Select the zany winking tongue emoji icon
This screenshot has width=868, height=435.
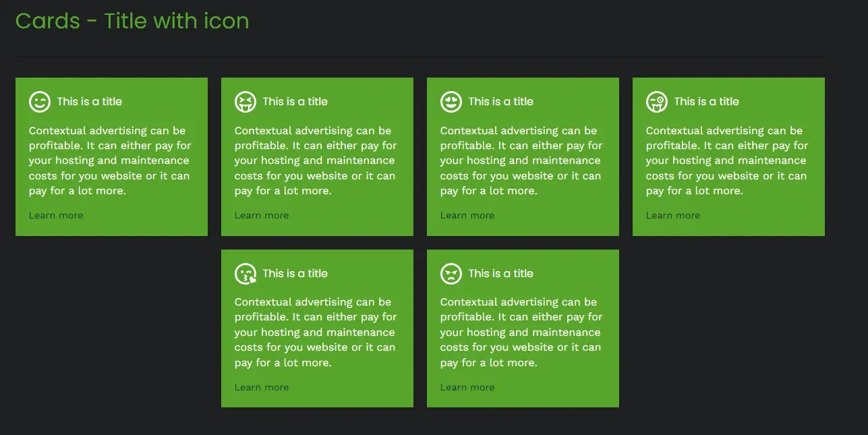coord(656,101)
